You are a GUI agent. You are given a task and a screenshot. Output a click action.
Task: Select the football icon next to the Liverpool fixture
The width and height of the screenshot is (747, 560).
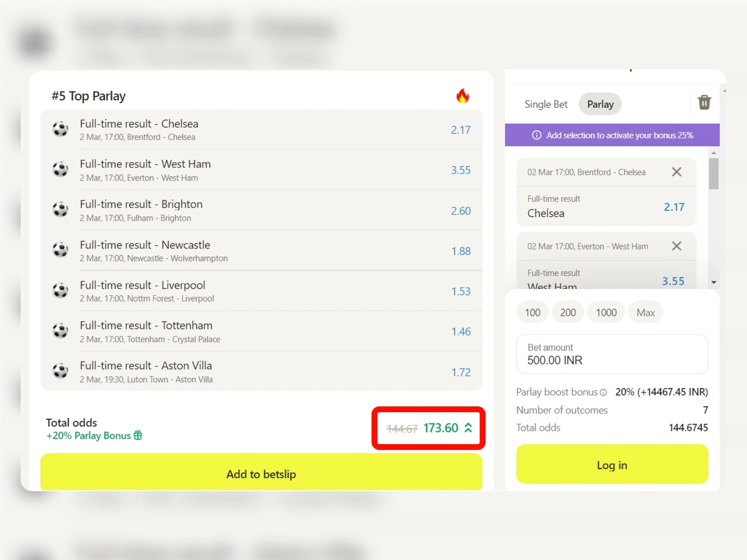[61, 290]
